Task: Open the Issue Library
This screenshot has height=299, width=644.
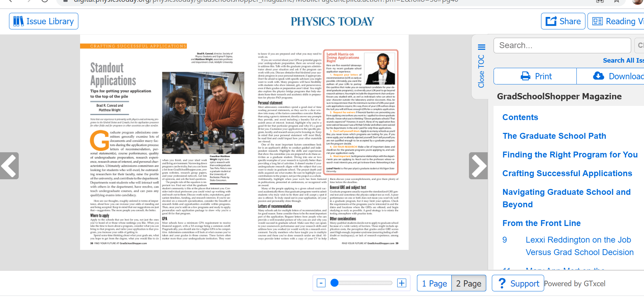Action: click(x=44, y=21)
